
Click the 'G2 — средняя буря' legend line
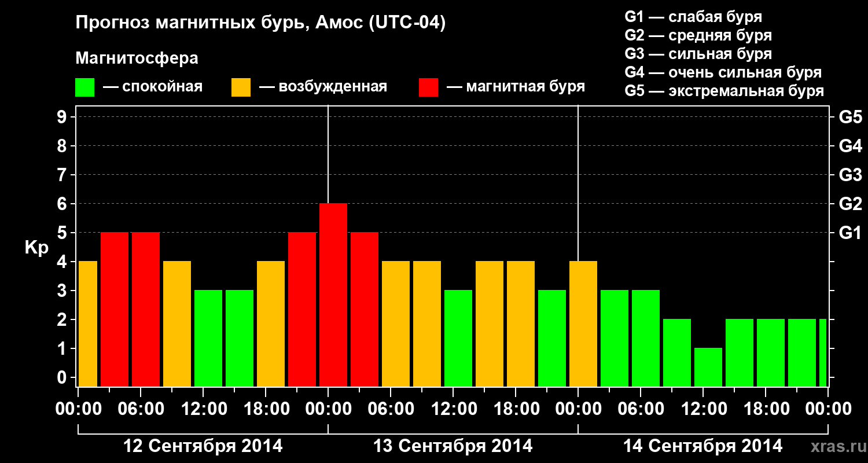(x=698, y=35)
